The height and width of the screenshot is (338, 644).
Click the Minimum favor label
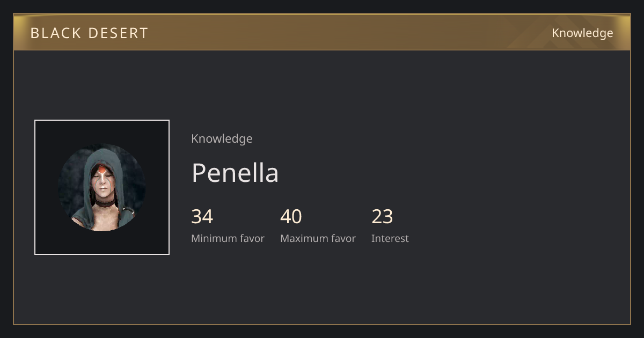coord(228,238)
